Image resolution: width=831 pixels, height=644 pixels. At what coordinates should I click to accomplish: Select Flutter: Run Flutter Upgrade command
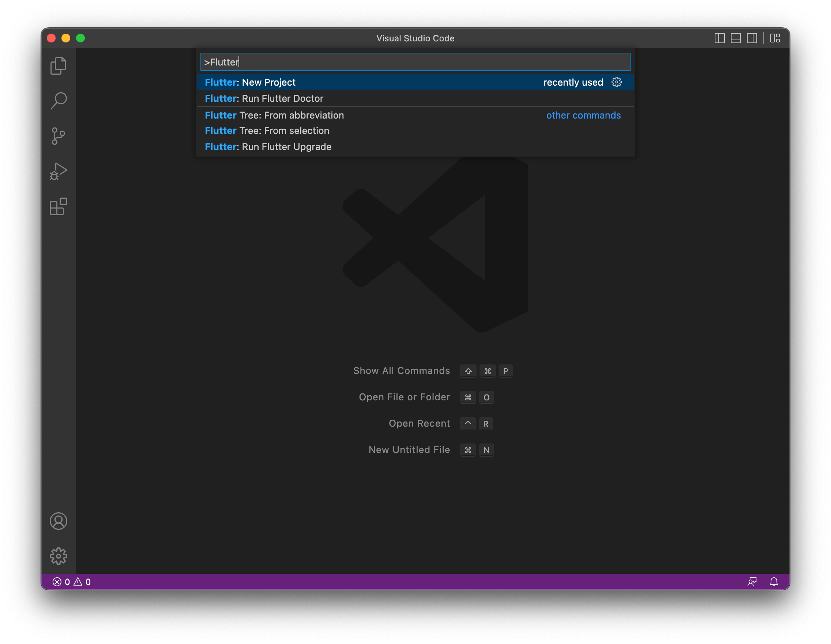coord(415,146)
